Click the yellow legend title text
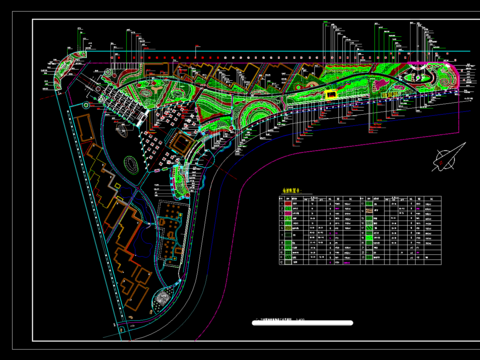Screen dimensions: 480x360 [291, 191]
